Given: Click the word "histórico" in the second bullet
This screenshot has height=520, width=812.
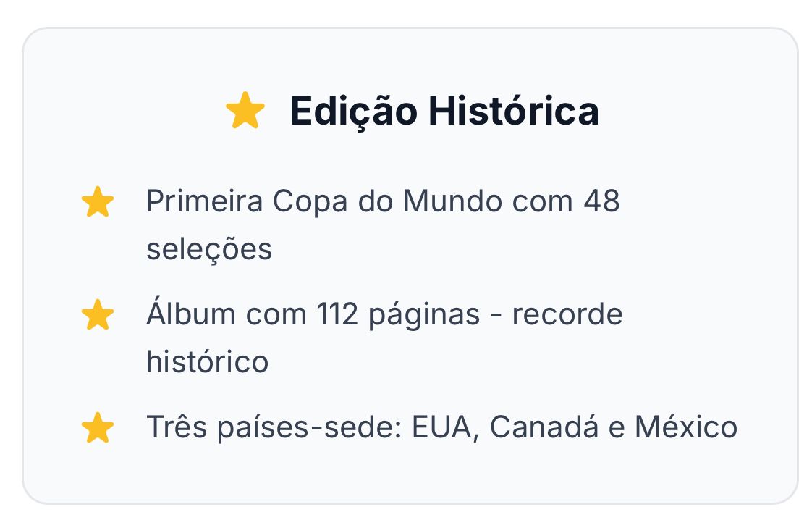Looking at the screenshot, I should [x=207, y=361].
